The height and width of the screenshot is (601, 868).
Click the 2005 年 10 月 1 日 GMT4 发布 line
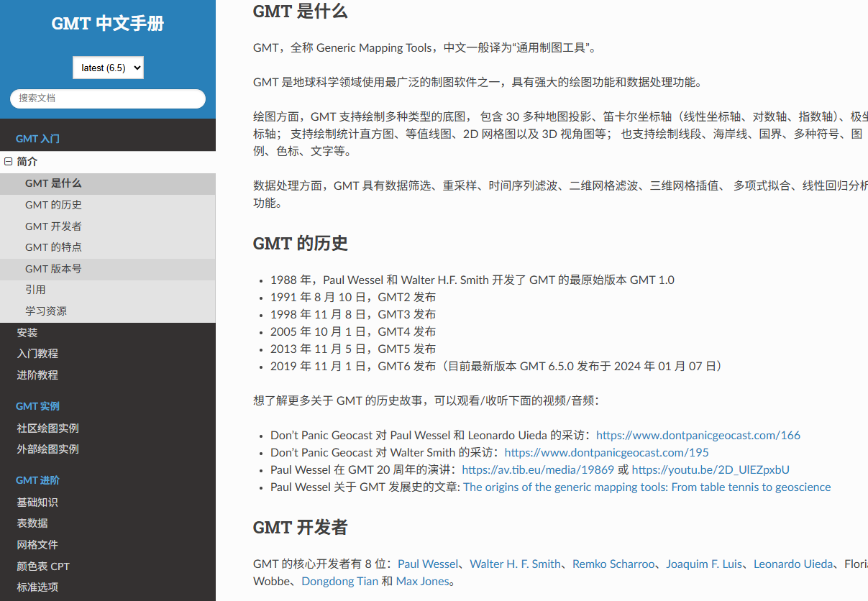tap(353, 331)
